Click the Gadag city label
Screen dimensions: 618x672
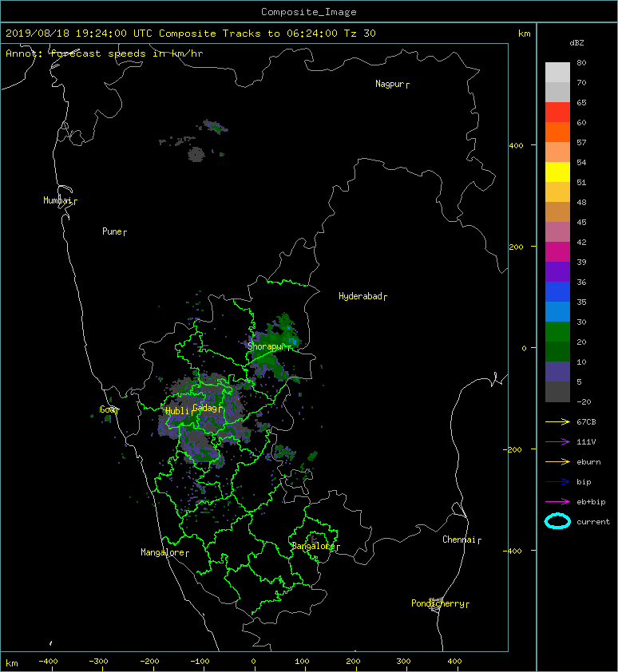tap(207, 408)
